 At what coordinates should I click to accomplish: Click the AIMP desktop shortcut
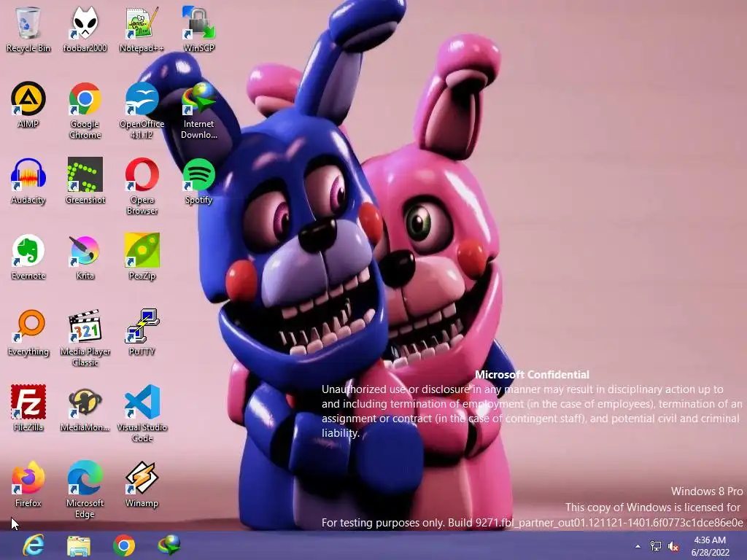28,105
